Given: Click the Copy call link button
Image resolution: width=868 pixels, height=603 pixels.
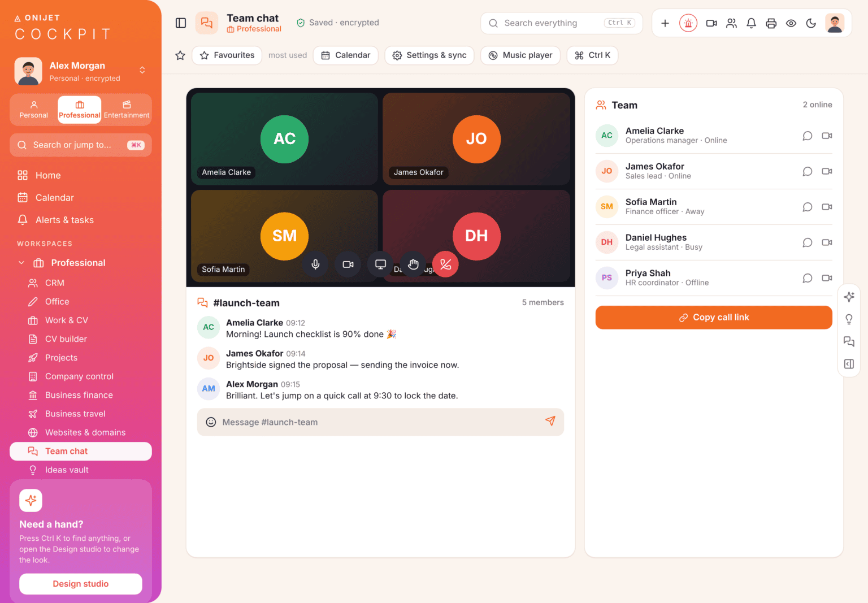Looking at the screenshot, I should point(714,318).
